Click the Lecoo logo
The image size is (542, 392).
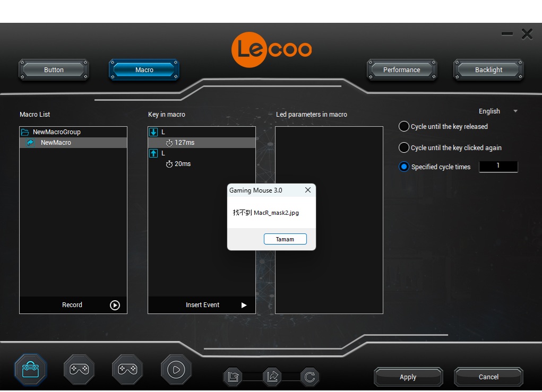[271, 49]
